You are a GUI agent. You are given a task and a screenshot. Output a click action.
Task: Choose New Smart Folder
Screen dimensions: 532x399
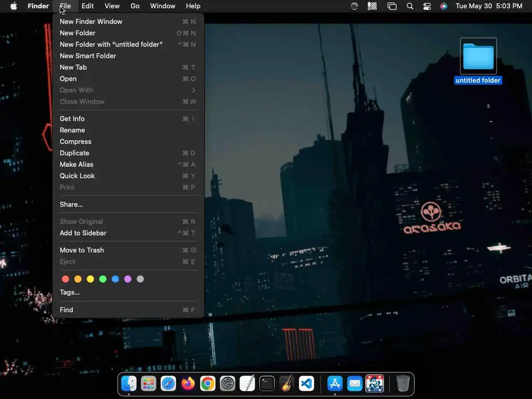click(x=128, y=56)
